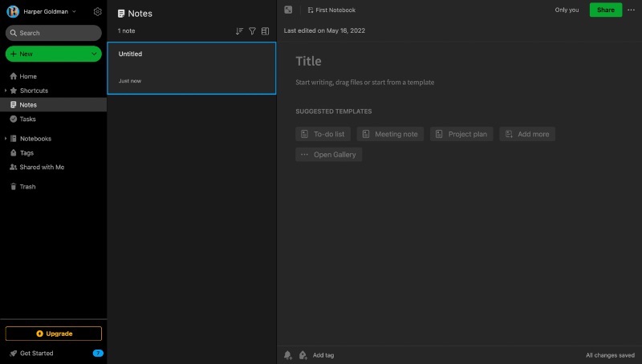
Task: Click Only you sharing status
Action: 567,10
